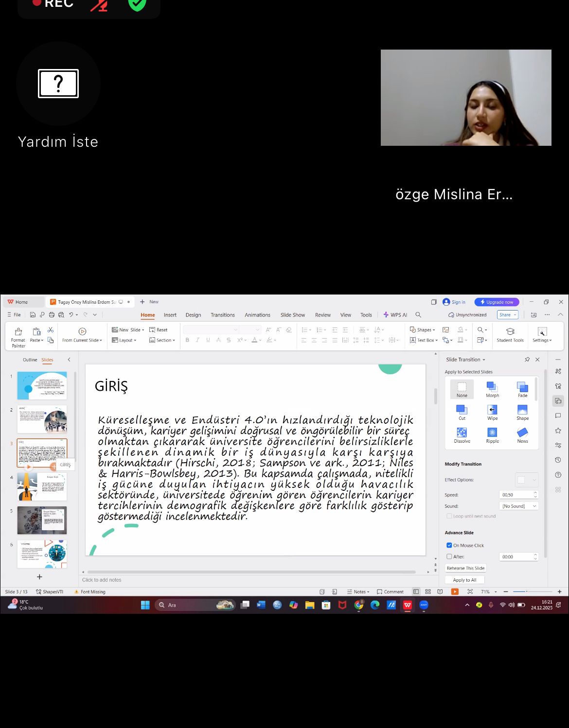Viewport: 569px width, 728px height.
Task: Choose the Wipe transition effect
Action: (492, 410)
